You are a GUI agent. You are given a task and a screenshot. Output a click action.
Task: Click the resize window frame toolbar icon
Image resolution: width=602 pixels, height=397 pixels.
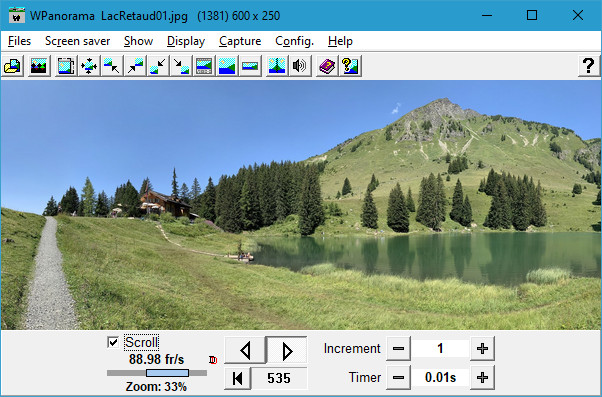(66, 66)
